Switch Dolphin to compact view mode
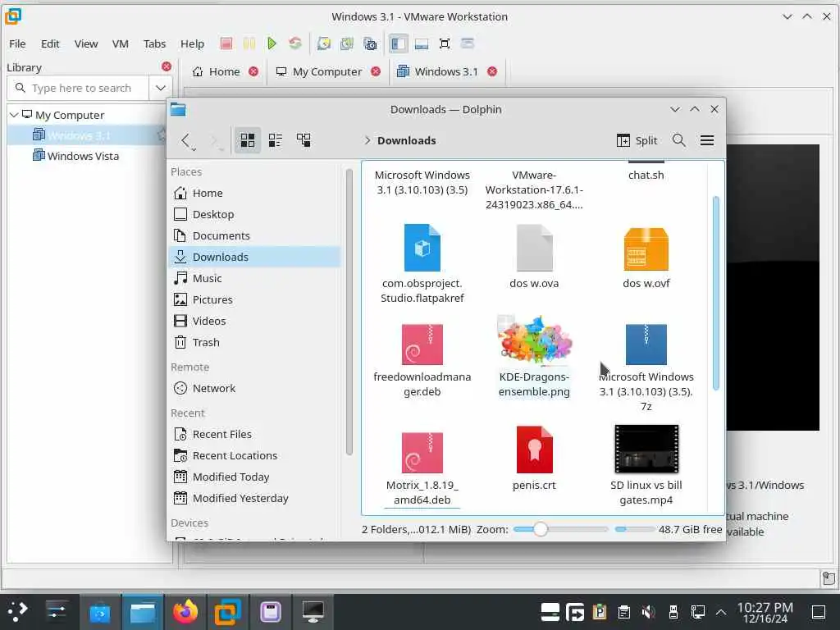 pyautogui.click(x=276, y=140)
